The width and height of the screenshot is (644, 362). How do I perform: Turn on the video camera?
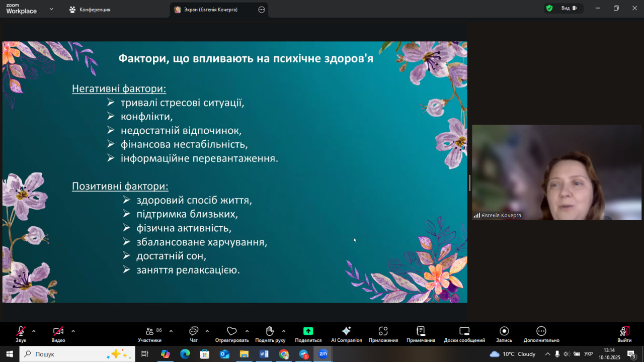click(x=58, y=331)
